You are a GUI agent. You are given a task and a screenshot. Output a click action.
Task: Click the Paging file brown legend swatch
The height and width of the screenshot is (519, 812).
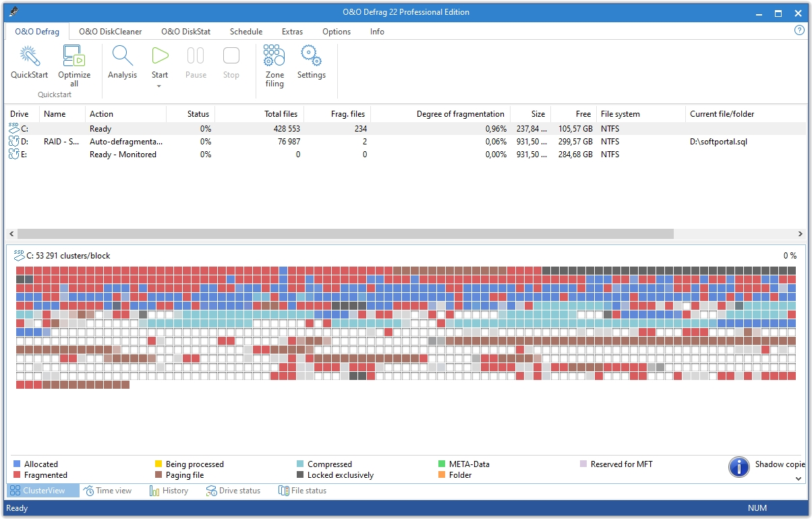click(158, 475)
